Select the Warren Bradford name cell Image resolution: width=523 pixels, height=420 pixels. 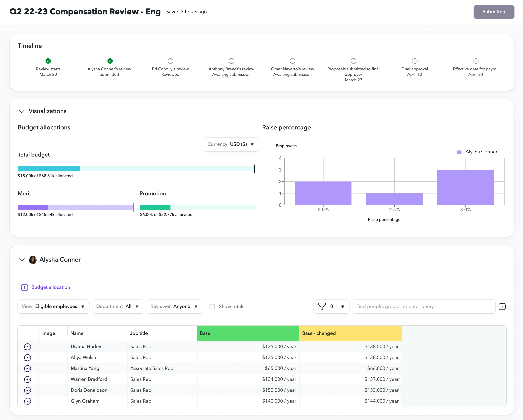point(97,379)
